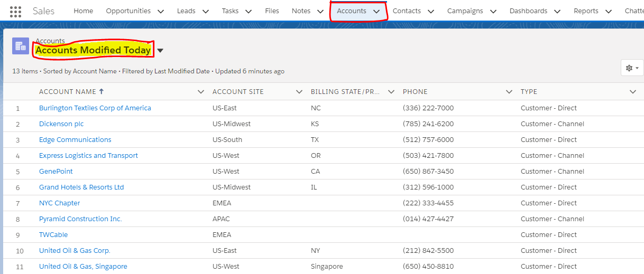Viewport: 644px width, 274px height.
Task: Expand the list view picker arrow
Action: click(160, 51)
